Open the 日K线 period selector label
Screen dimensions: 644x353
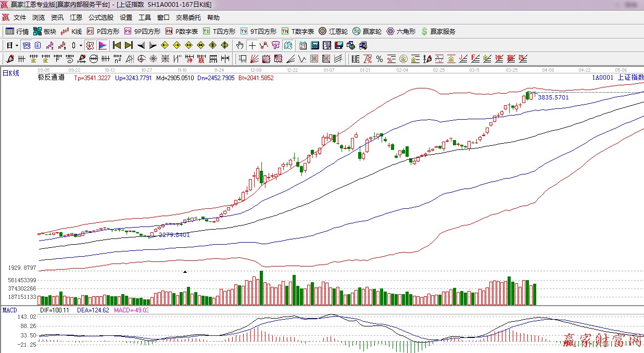point(11,73)
